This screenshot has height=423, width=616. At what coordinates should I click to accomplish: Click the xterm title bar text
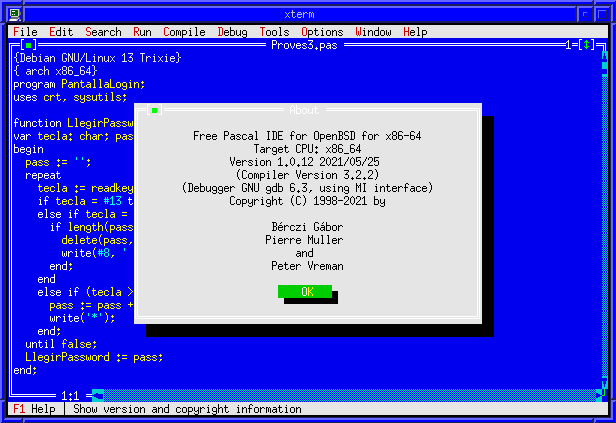click(299, 15)
